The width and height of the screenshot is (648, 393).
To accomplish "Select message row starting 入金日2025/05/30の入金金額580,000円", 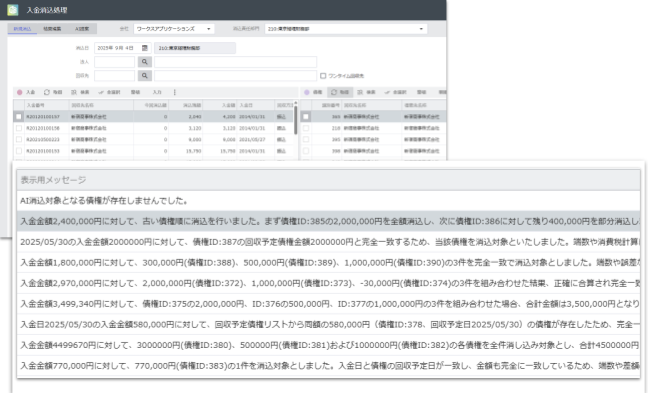I will [329, 325].
